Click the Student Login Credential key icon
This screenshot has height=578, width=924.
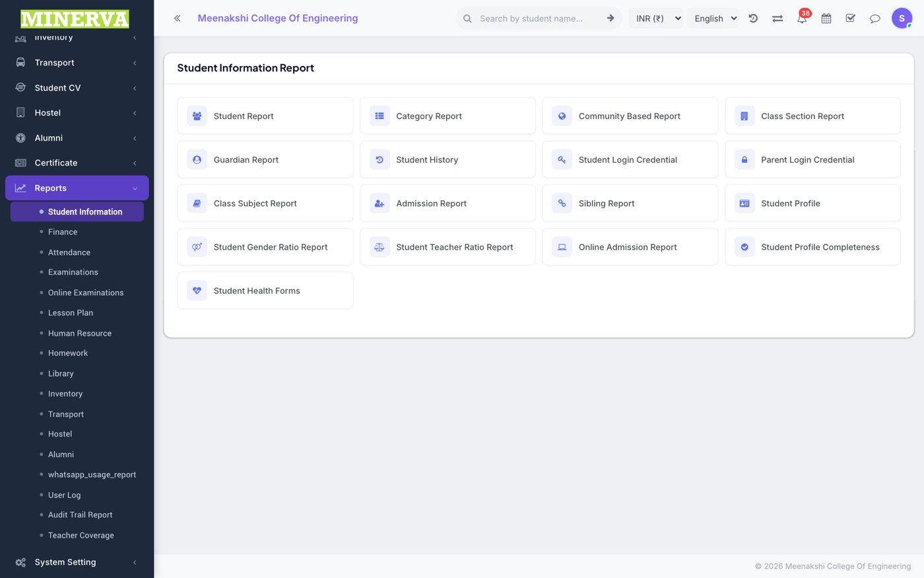click(x=562, y=160)
